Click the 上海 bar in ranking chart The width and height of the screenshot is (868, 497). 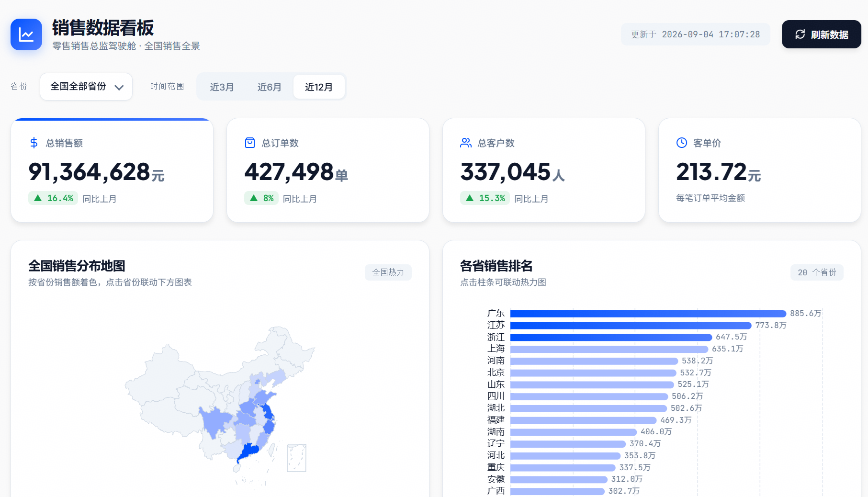[609, 349]
